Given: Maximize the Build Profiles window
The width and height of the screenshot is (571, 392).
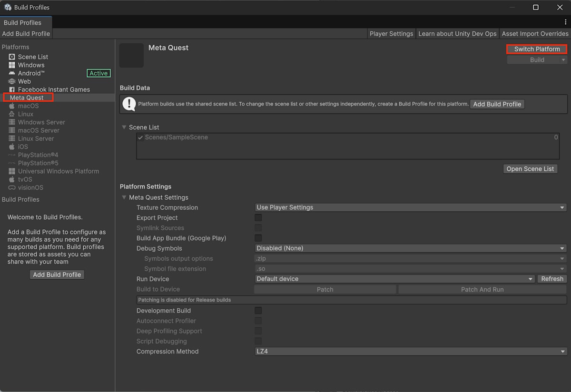Looking at the screenshot, I should 536,7.
